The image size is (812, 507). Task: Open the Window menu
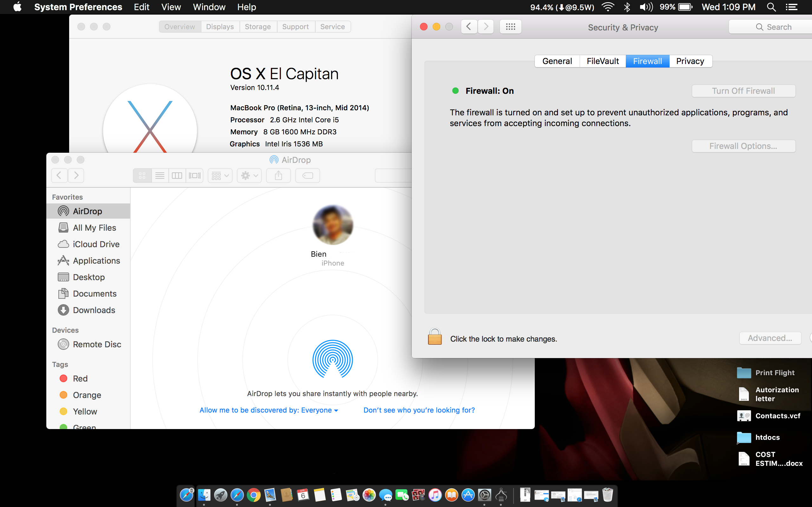click(x=209, y=7)
